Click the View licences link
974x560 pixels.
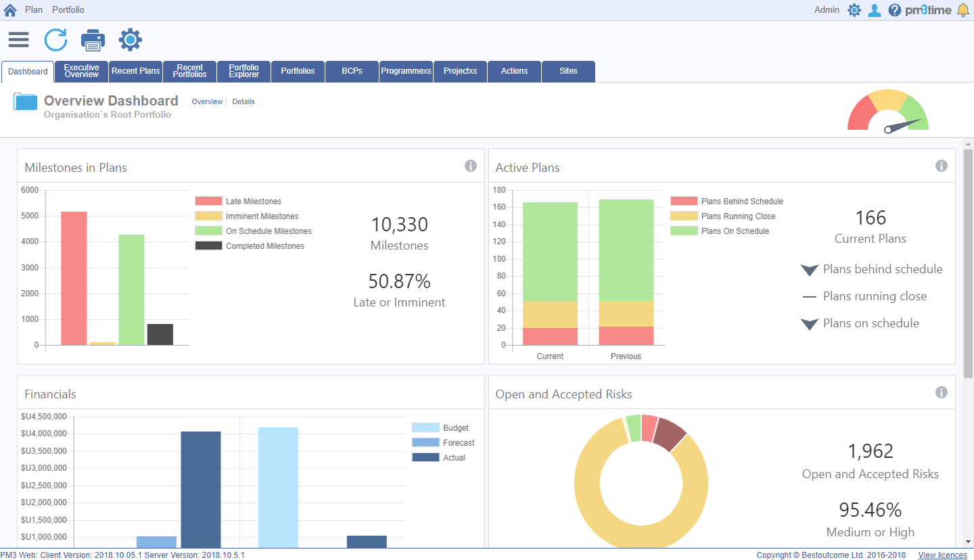(x=942, y=555)
